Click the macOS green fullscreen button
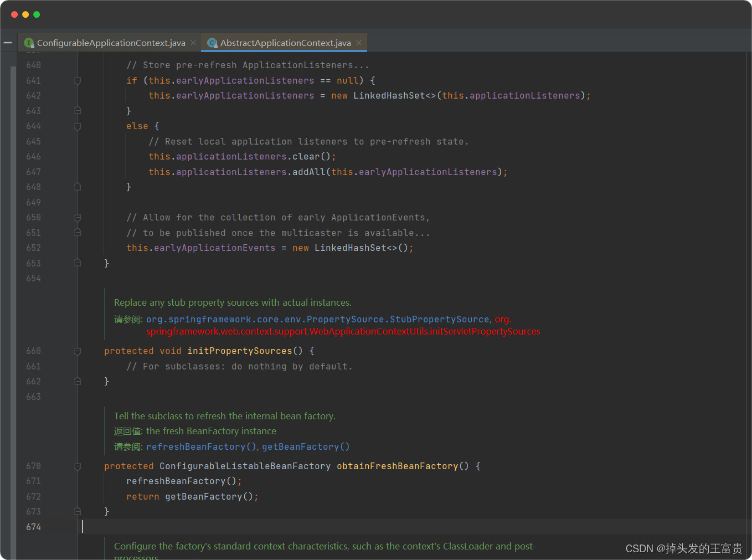The width and height of the screenshot is (752, 560). (x=37, y=14)
